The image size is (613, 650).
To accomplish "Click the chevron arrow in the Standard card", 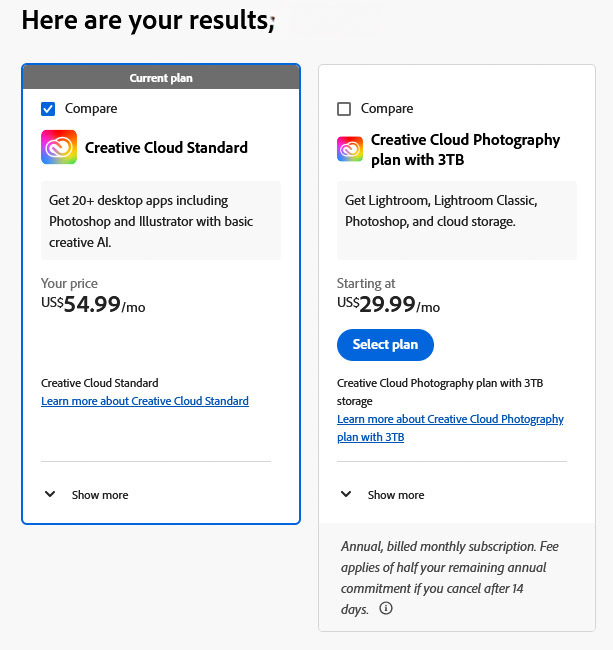I will point(51,494).
